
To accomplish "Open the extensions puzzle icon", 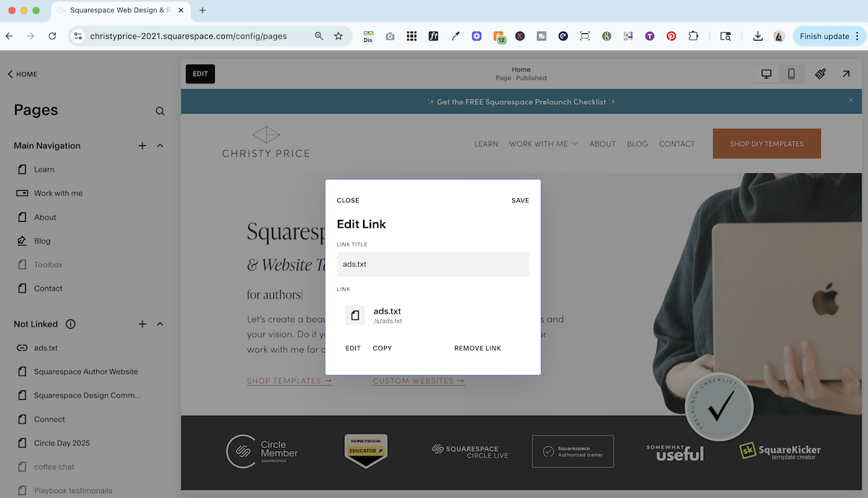I will coord(693,35).
